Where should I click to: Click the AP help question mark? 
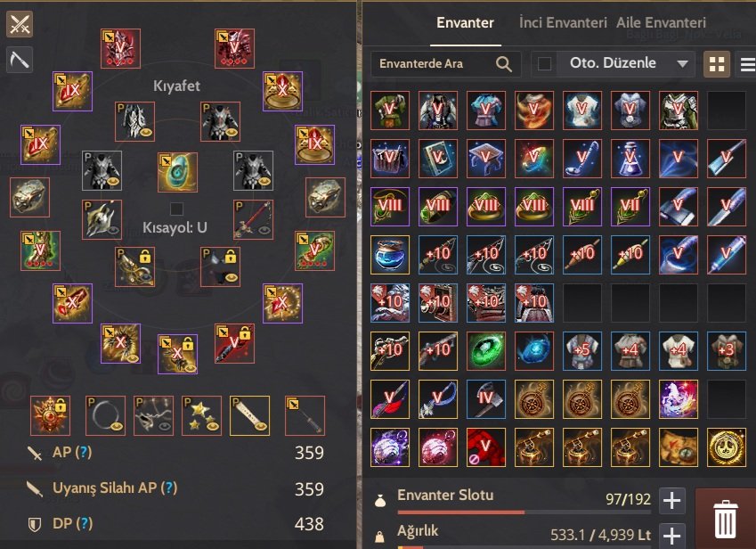pos(84,452)
